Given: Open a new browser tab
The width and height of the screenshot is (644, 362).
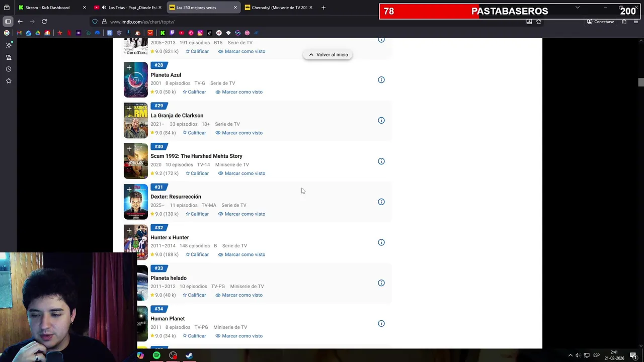Looking at the screenshot, I should 324,8.
